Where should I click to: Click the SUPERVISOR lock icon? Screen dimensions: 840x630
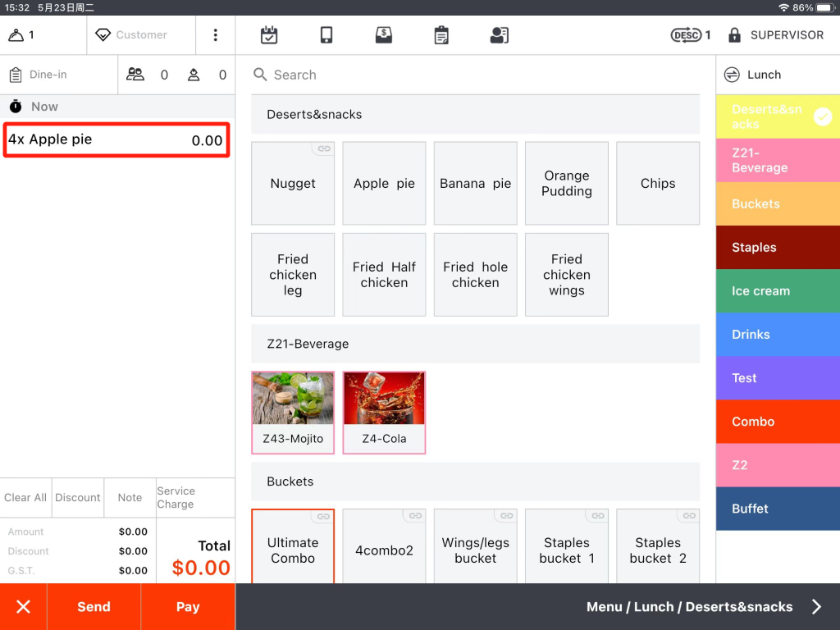coord(734,35)
